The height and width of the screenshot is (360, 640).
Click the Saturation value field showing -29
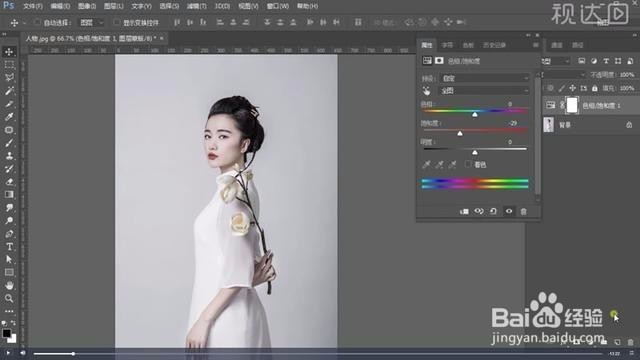(513, 123)
